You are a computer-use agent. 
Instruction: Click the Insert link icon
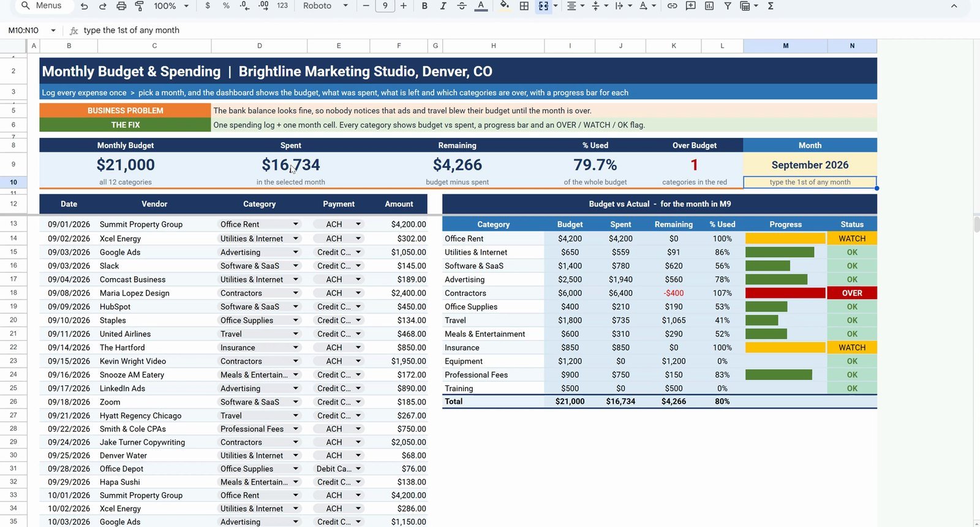click(x=672, y=6)
